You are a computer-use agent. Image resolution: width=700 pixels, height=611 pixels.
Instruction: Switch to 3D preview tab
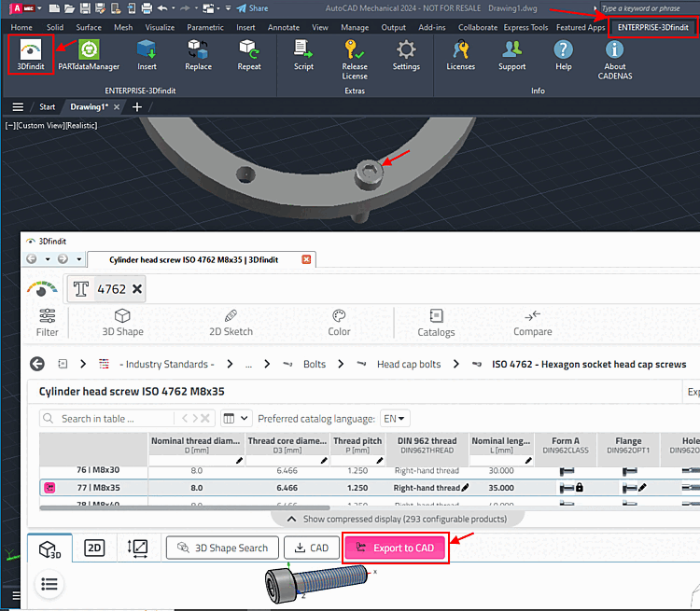tap(49, 549)
